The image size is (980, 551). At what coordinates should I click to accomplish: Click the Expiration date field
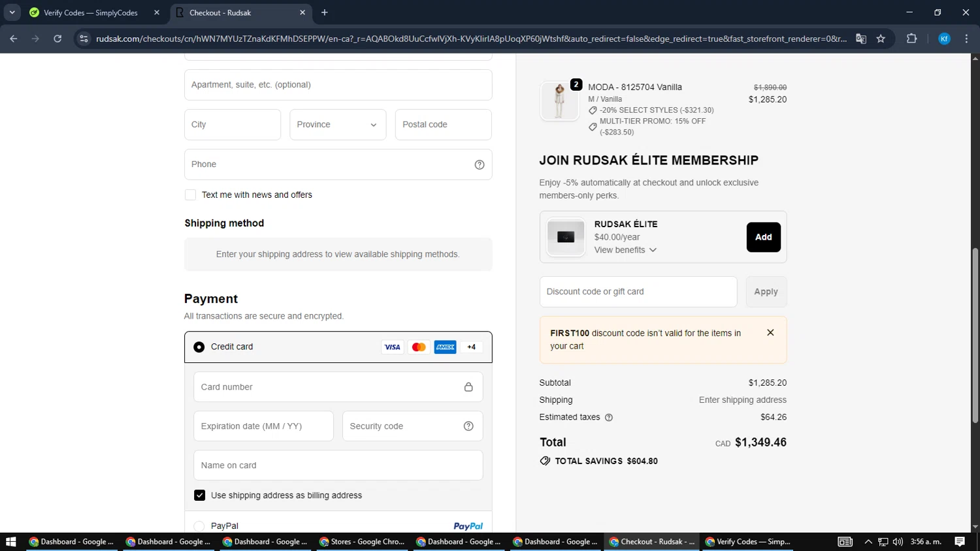point(263,426)
